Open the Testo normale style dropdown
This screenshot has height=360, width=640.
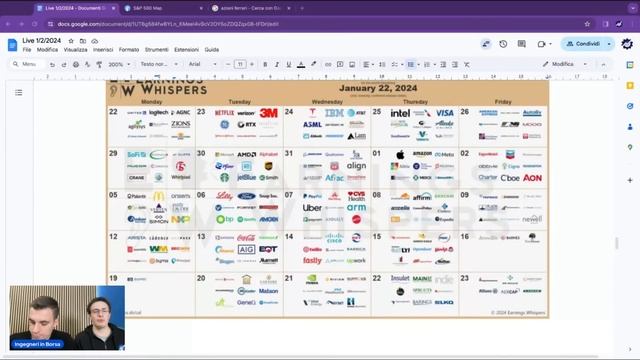coord(159,64)
